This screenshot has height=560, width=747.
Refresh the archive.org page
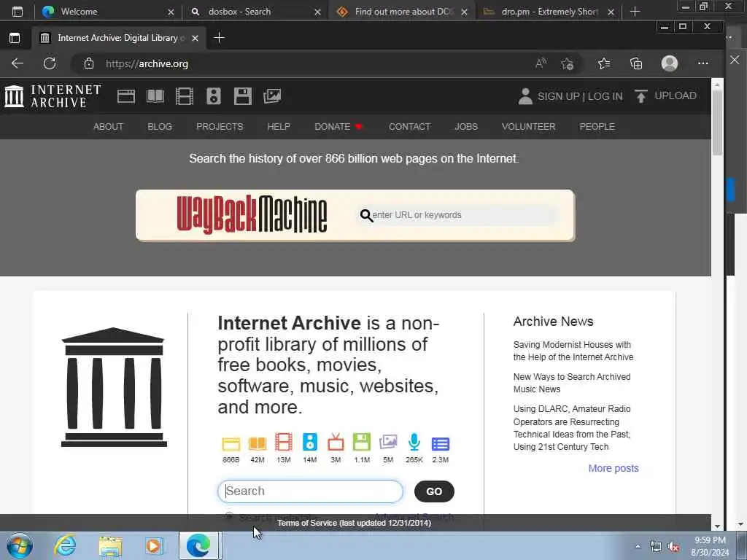coord(50,63)
